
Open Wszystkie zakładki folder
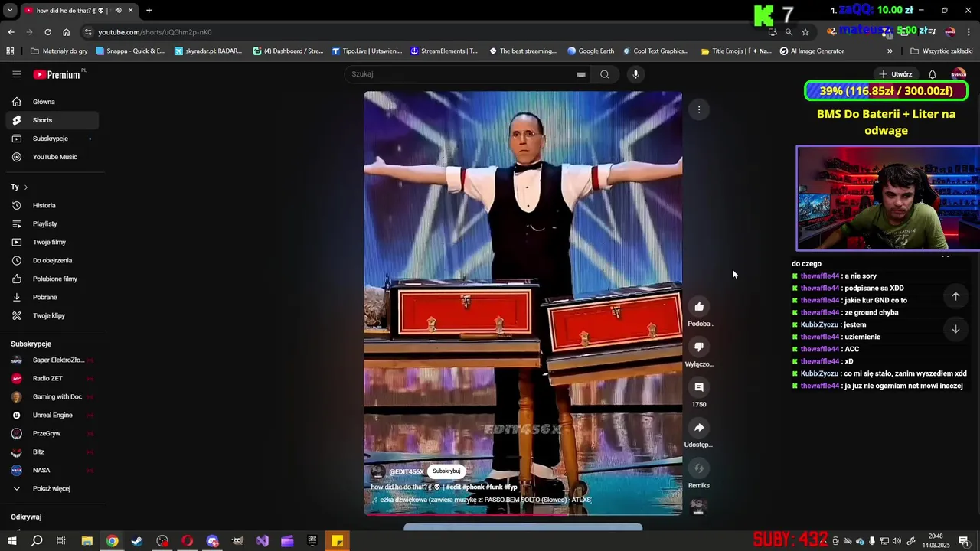[941, 51]
